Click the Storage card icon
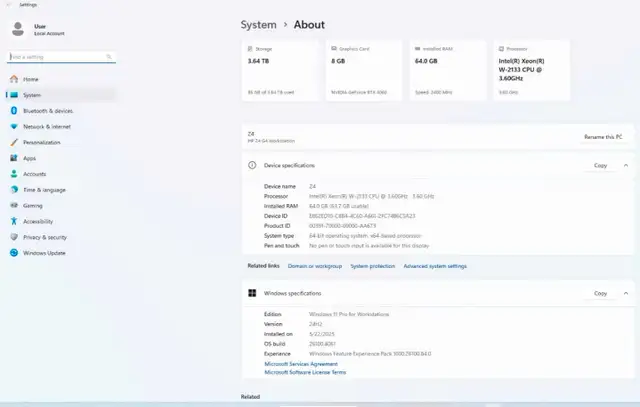640x407 pixels. (250, 49)
